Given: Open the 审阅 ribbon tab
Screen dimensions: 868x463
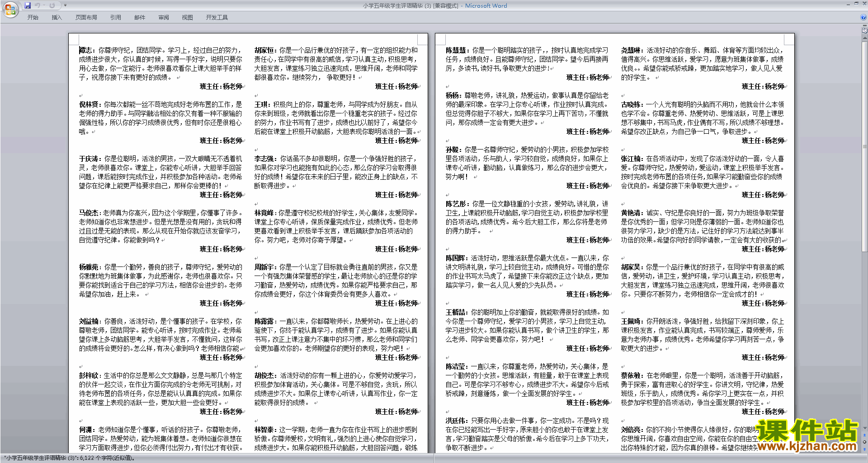Looking at the screenshot, I should (x=164, y=17).
